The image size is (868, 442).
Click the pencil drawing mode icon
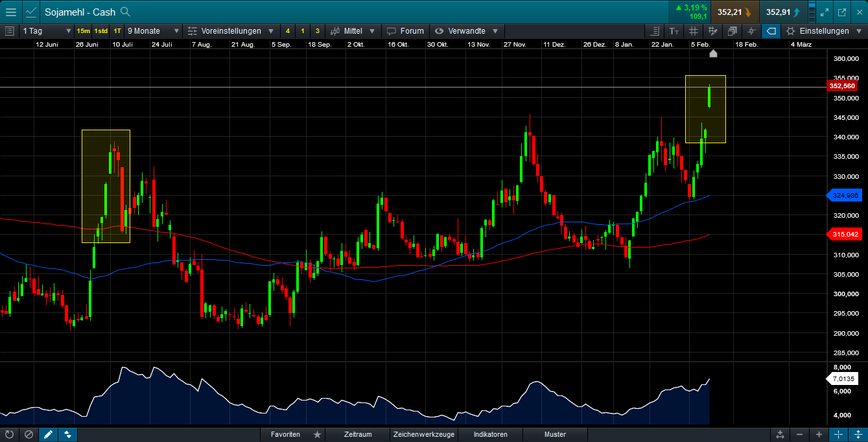(48, 434)
